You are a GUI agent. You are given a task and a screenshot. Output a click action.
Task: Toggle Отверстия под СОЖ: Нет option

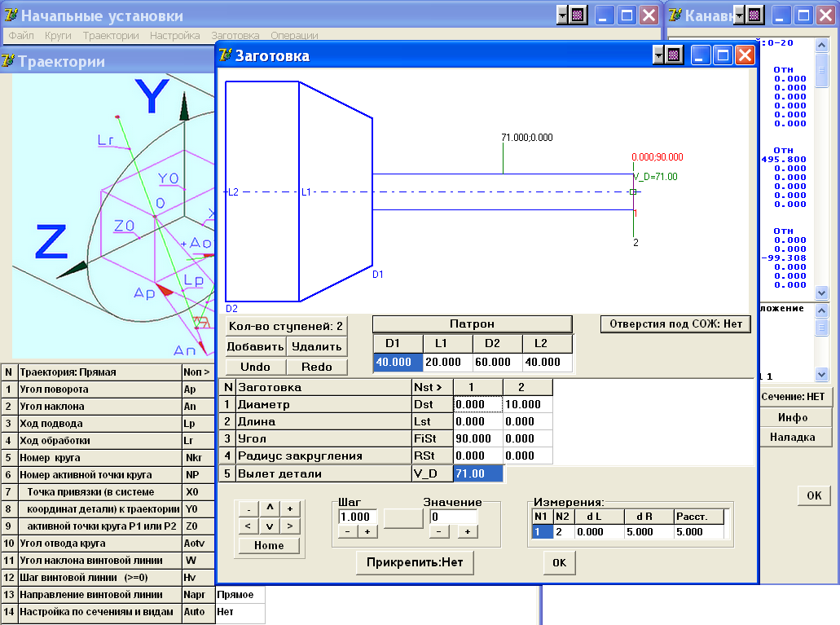pyautogui.click(x=675, y=324)
